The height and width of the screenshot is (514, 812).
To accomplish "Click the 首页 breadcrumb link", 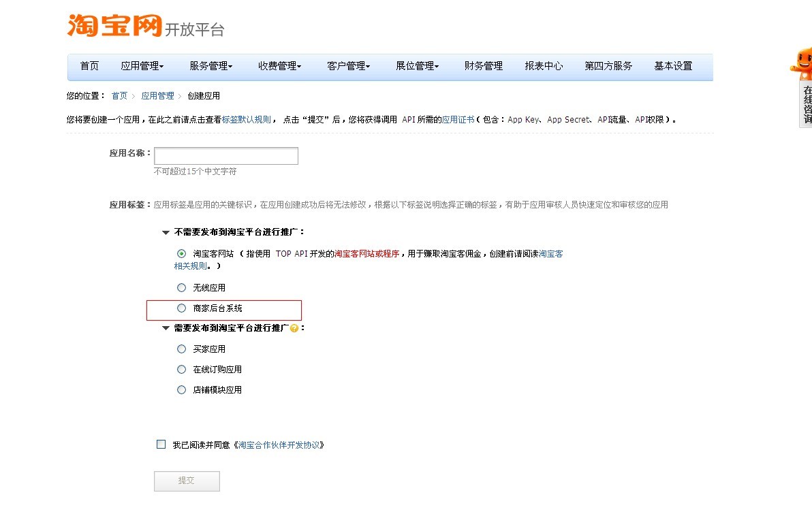I will (x=119, y=96).
